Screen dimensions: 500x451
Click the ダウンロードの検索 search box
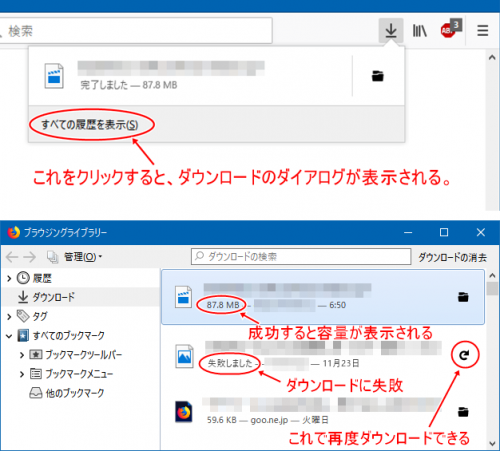pos(301,256)
